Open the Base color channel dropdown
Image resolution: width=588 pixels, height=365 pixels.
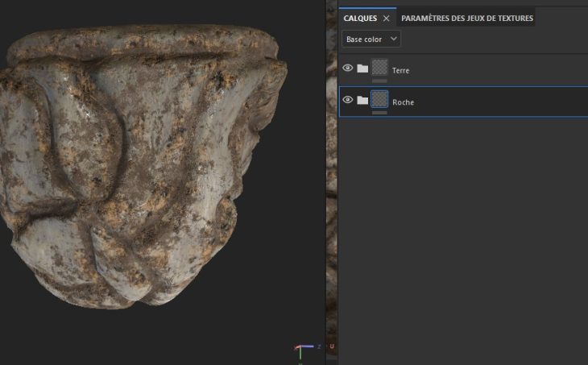(x=371, y=39)
